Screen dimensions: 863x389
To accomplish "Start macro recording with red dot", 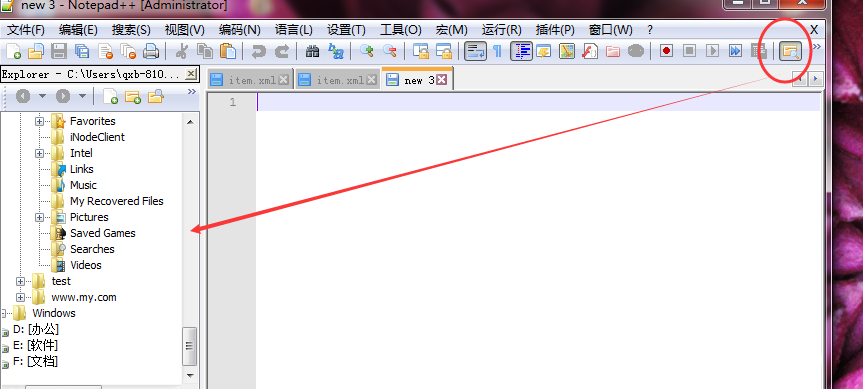I will point(667,51).
